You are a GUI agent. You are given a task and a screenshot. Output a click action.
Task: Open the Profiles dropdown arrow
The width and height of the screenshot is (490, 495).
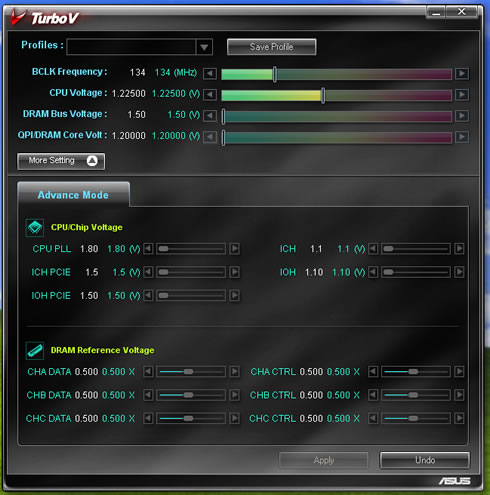click(x=204, y=47)
